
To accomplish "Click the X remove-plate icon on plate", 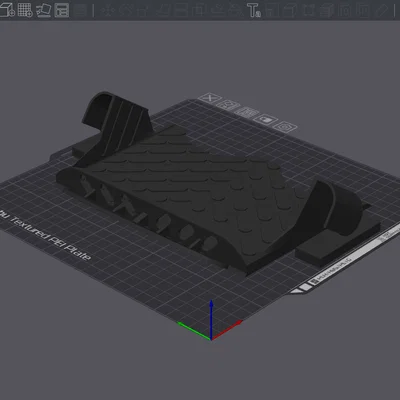I will coord(210,98).
